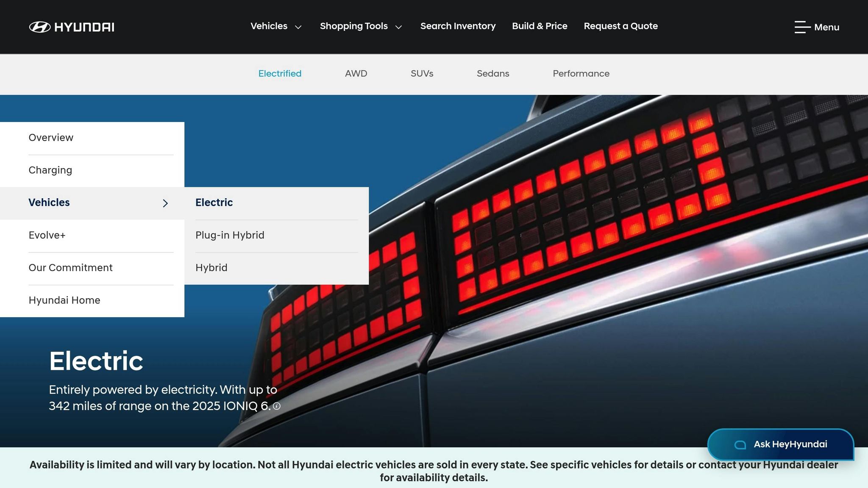The image size is (868, 488).
Task: Open Our Commitment menu item
Action: (92, 268)
